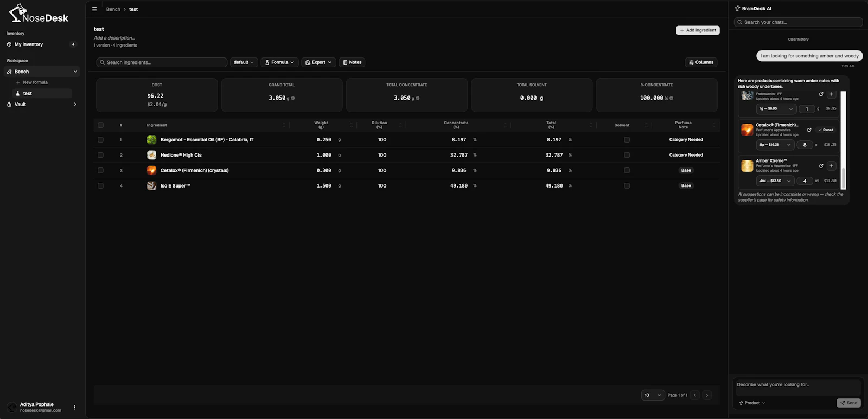868x419 pixels.
Task: Go to the next page arrow
Action: [707, 395]
